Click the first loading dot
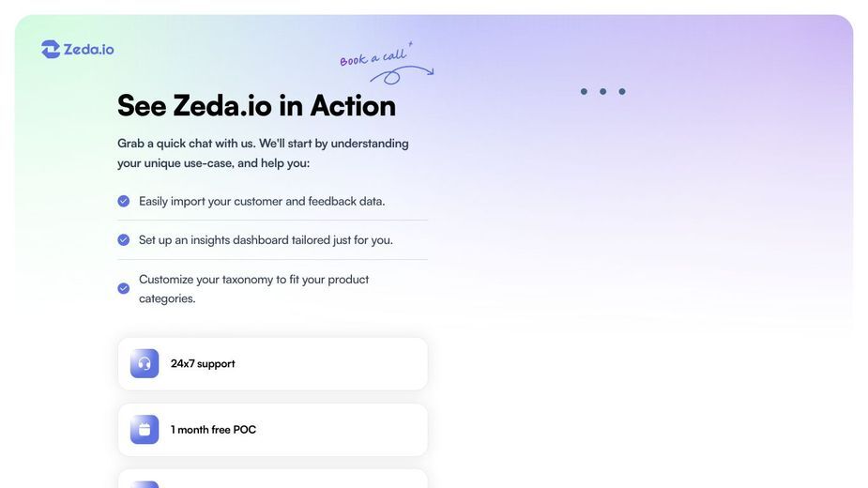 click(x=584, y=91)
